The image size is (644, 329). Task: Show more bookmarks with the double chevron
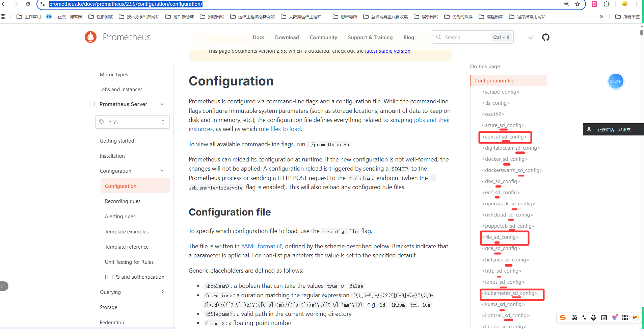click(601, 17)
